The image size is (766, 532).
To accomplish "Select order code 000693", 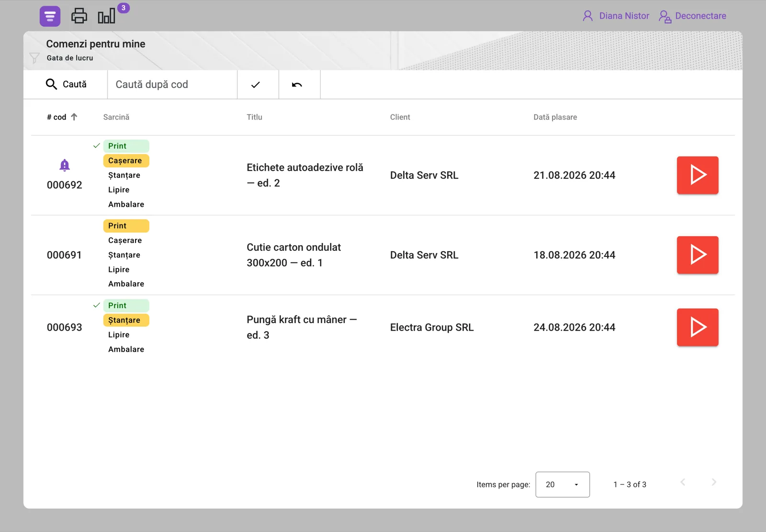I will (x=64, y=327).
